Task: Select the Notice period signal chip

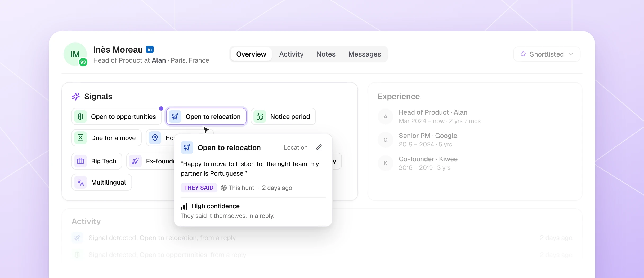Action: [283, 116]
